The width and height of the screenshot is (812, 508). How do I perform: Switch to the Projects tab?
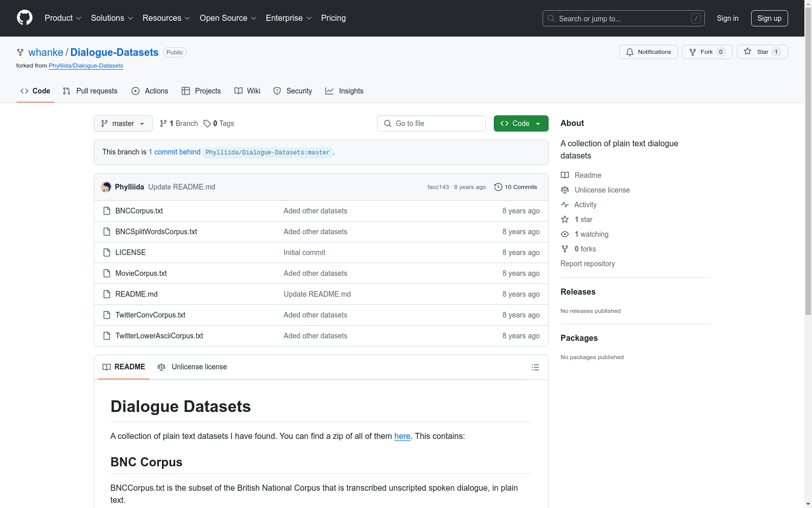point(201,91)
